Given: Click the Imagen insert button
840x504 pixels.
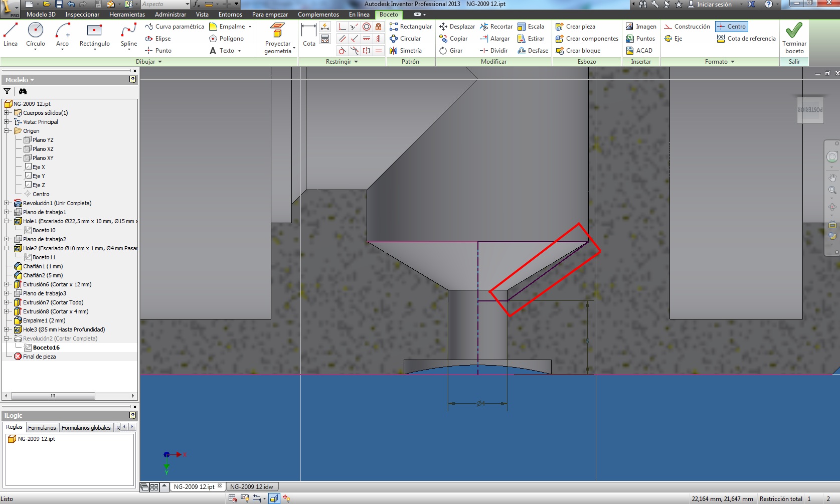Looking at the screenshot, I should point(641,27).
